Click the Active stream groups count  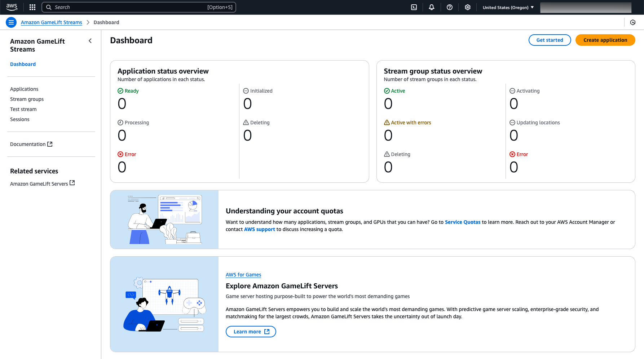point(388,104)
